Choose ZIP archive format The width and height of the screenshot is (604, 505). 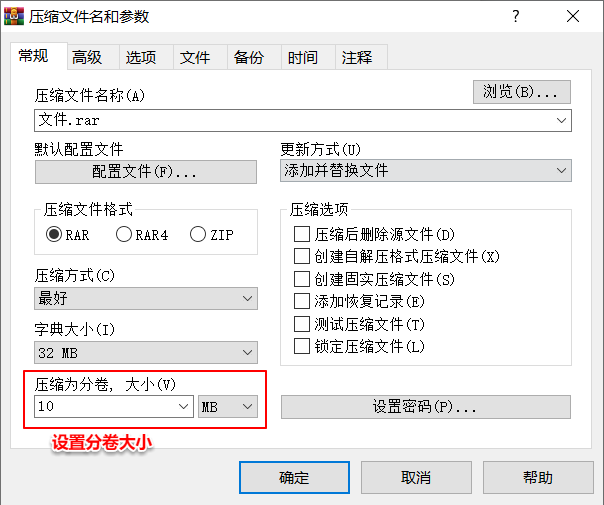click(198, 235)
